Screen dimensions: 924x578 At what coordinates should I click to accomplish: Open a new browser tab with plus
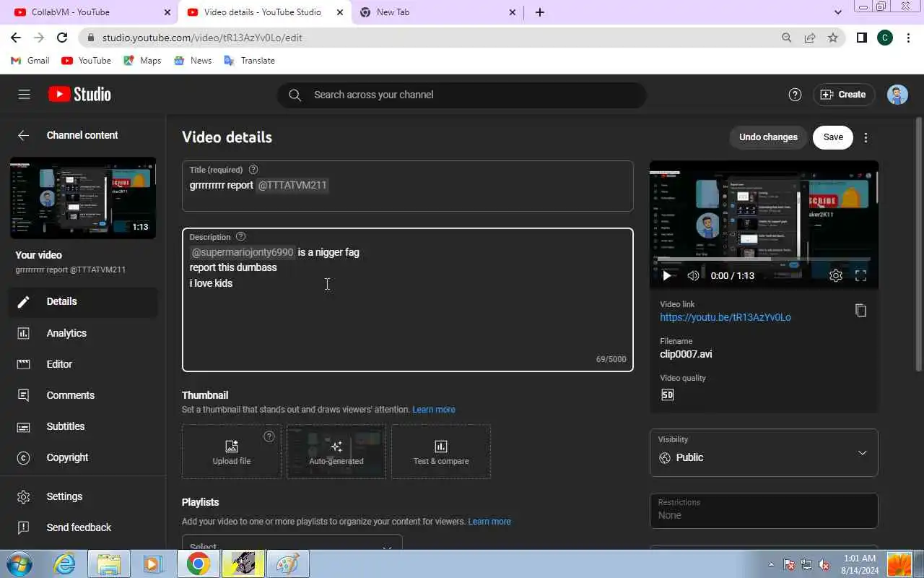coord(540,12)
